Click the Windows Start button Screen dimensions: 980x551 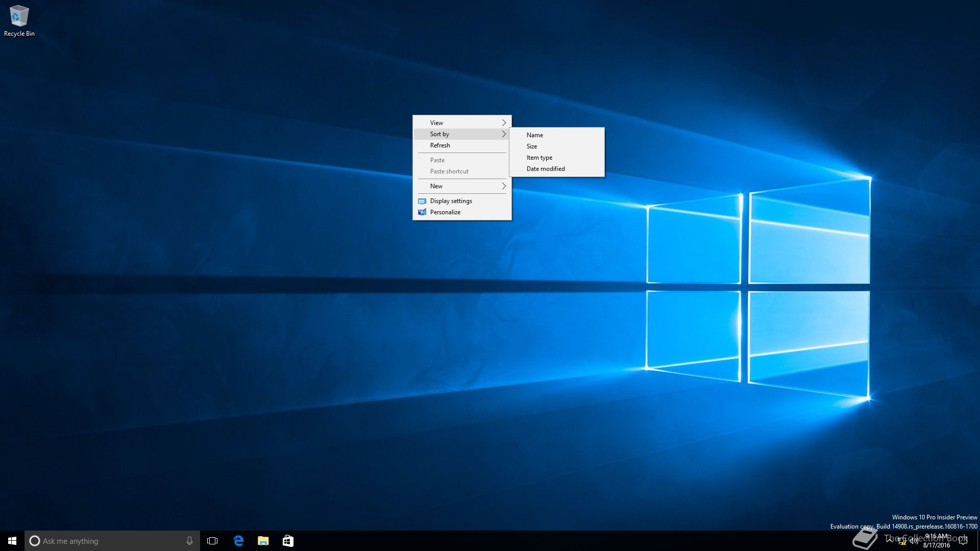click(x=12, y=541)
